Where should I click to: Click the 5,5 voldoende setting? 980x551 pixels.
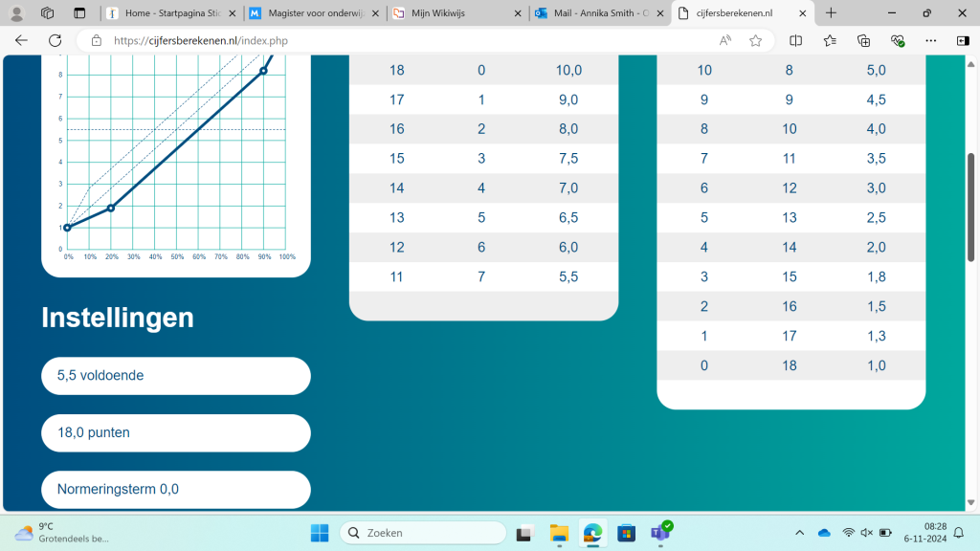176,376
